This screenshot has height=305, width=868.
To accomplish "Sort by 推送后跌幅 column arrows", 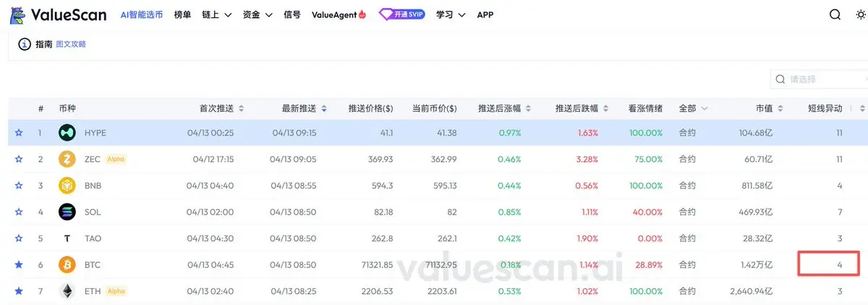I will point(605,109).
